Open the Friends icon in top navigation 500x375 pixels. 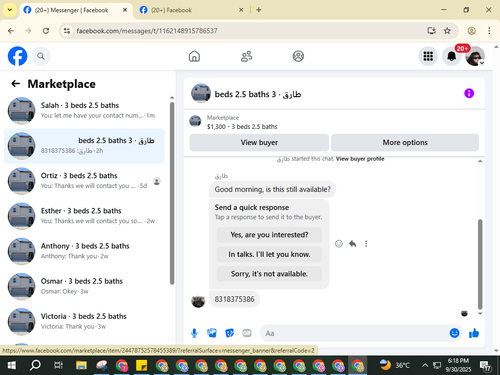(x=246, y=56)
